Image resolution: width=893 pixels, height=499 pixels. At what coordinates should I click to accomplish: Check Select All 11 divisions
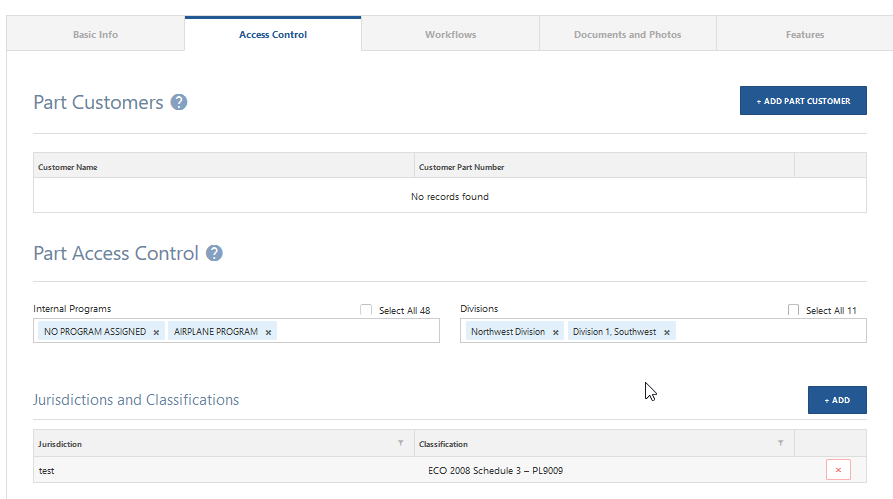(793, 310)
